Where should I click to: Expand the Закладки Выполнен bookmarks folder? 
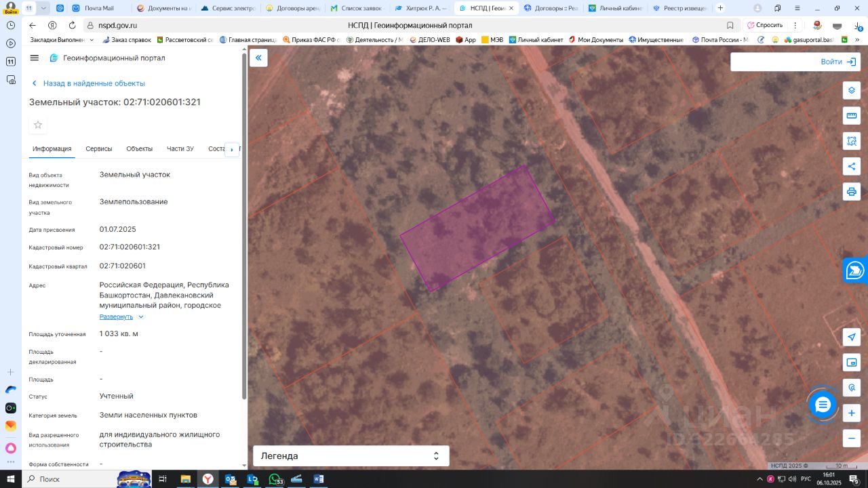pyautogui.click(x=62, y=40)
